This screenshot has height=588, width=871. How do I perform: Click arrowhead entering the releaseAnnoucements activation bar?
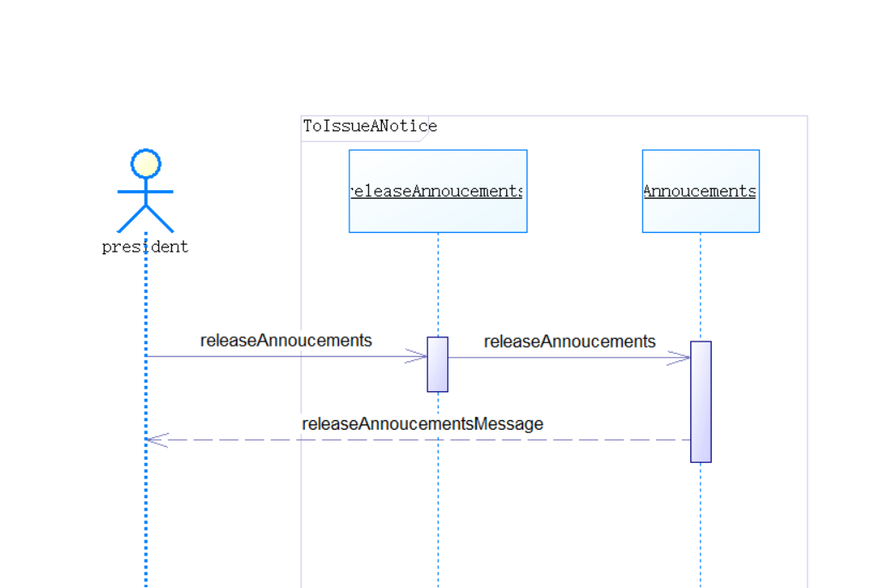418,357
